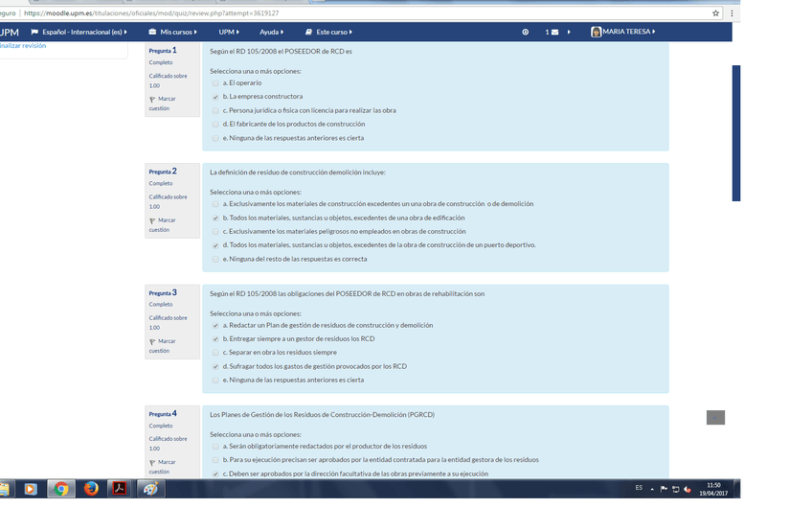Click the bookmark star in address bar

tap(716, 13)
